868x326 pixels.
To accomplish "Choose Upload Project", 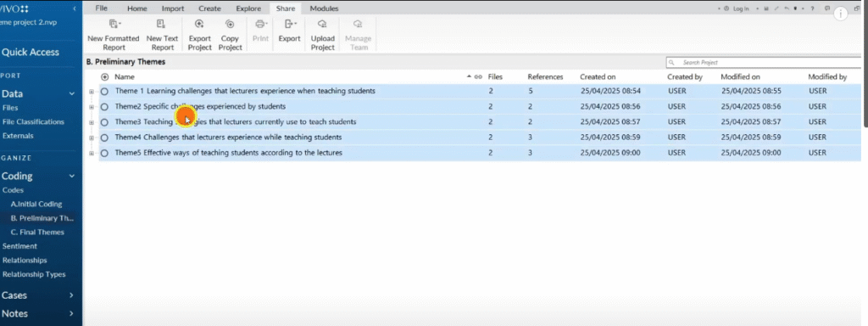I will 323,34.
